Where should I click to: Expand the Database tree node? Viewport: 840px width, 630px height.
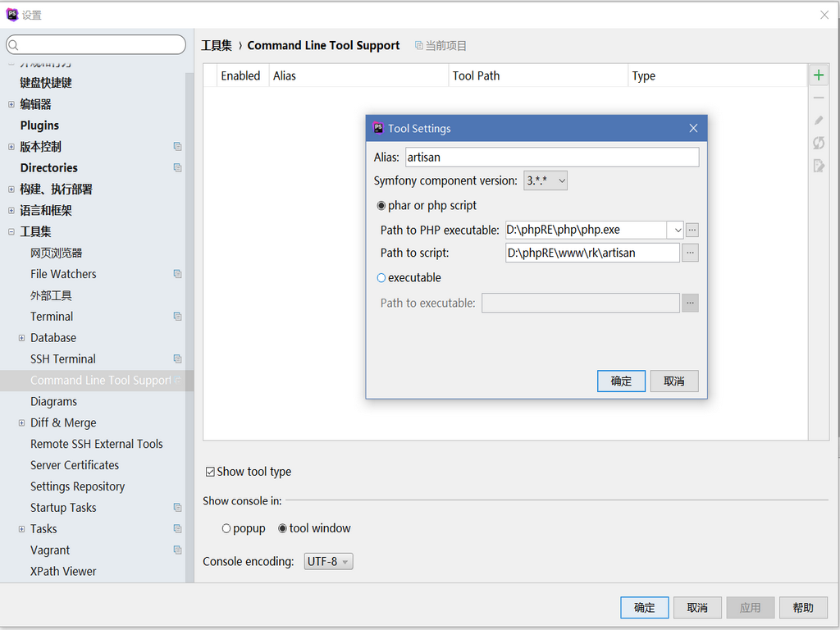21,337
